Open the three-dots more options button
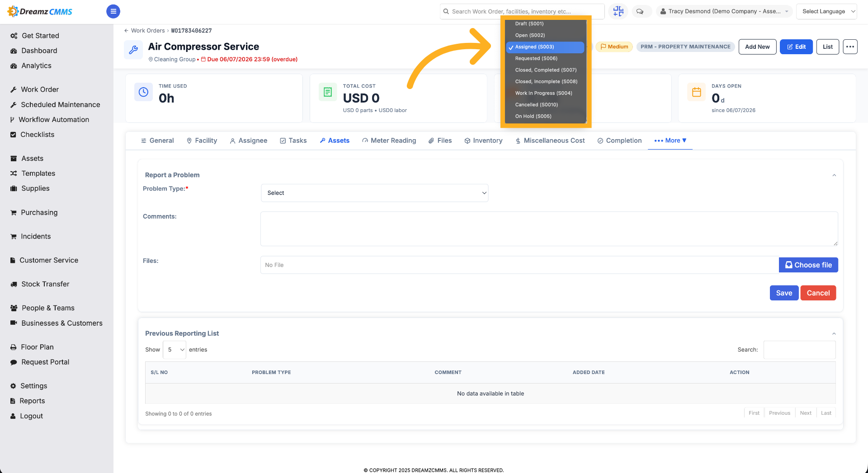This screenshot has width=868, height=473. [x=850, y=47]
